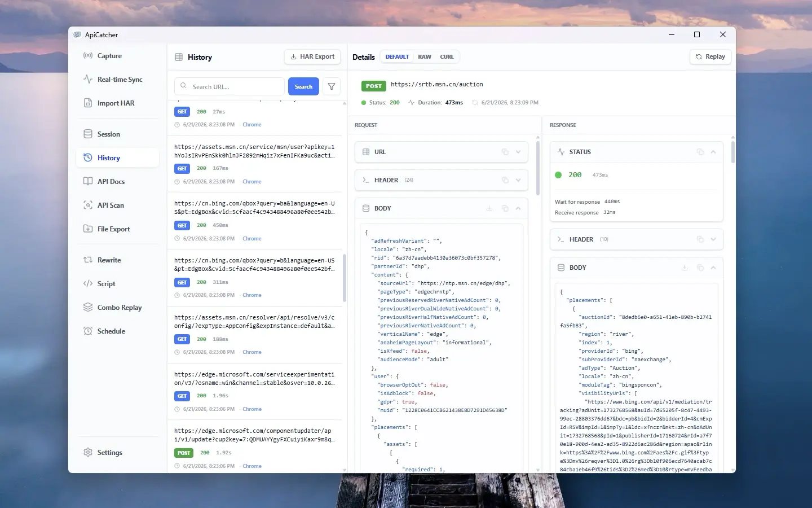Viewport: 812px width, 508px height.
Task: Click the response panel scrollbar
Action: [x=733, y=151]
